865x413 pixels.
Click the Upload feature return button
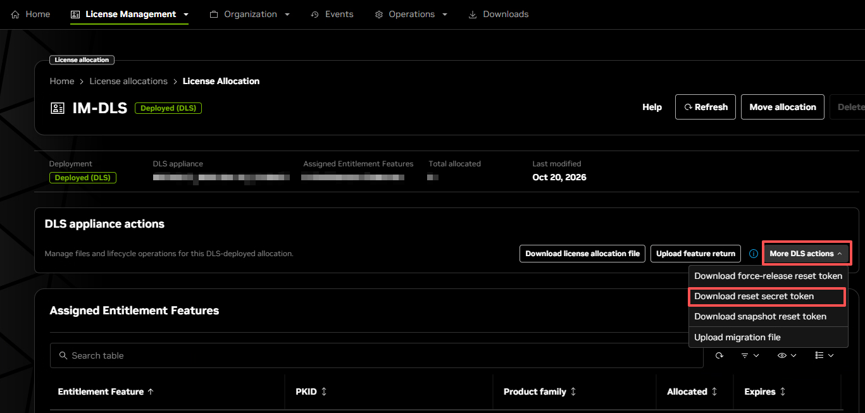tap(696, 254)
